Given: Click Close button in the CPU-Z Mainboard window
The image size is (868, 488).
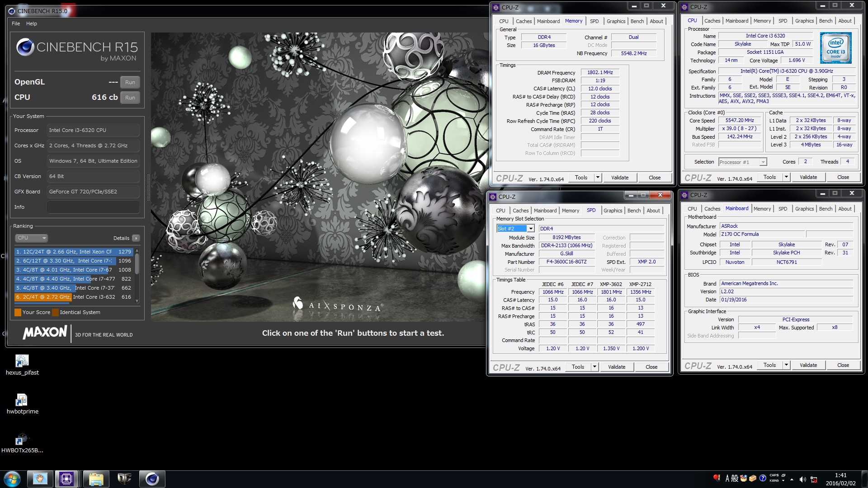Looking at the screenshot, I should pos(843,365).
